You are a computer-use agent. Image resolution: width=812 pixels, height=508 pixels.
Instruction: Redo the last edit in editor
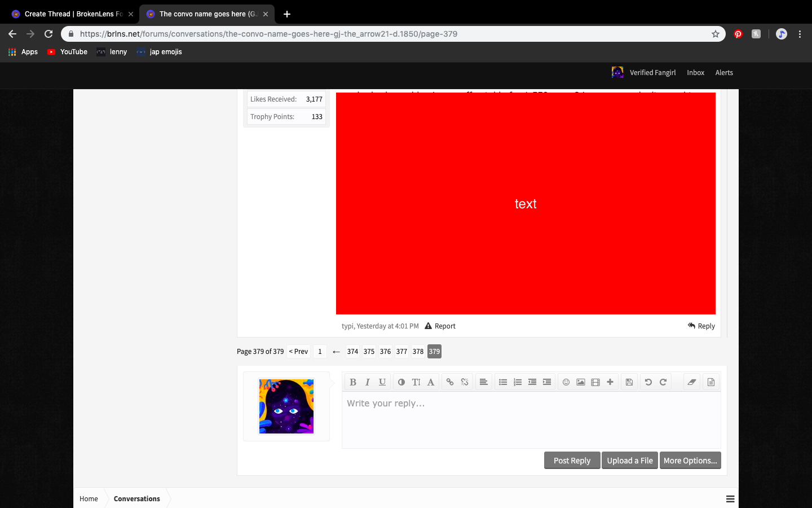[x=663, y=382]
